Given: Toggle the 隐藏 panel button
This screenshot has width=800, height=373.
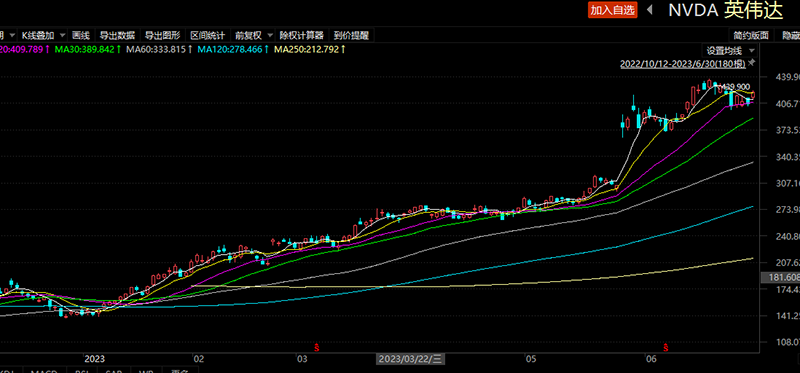Looking at the screenshot, I should pyautogui.click(x=788, y=35).
